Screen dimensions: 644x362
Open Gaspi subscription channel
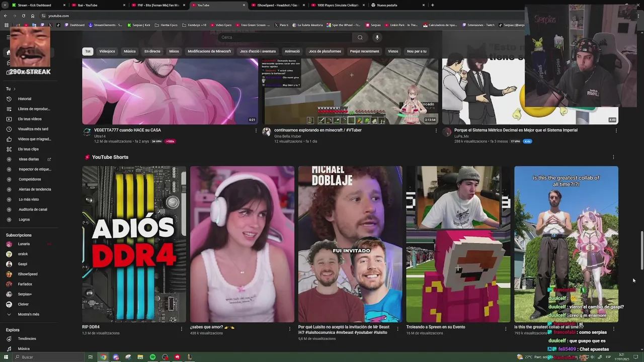(x=23, y=264)
